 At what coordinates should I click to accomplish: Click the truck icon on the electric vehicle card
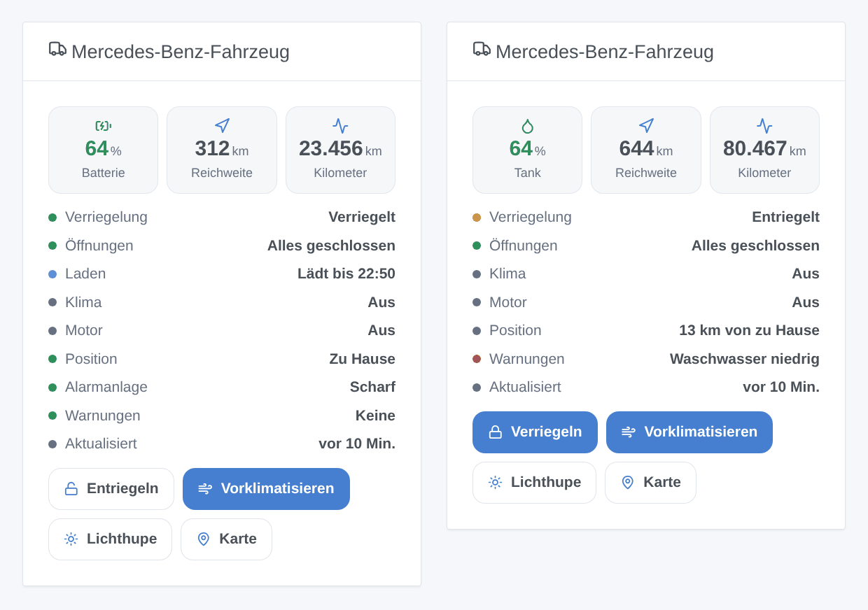pos(57,48)
